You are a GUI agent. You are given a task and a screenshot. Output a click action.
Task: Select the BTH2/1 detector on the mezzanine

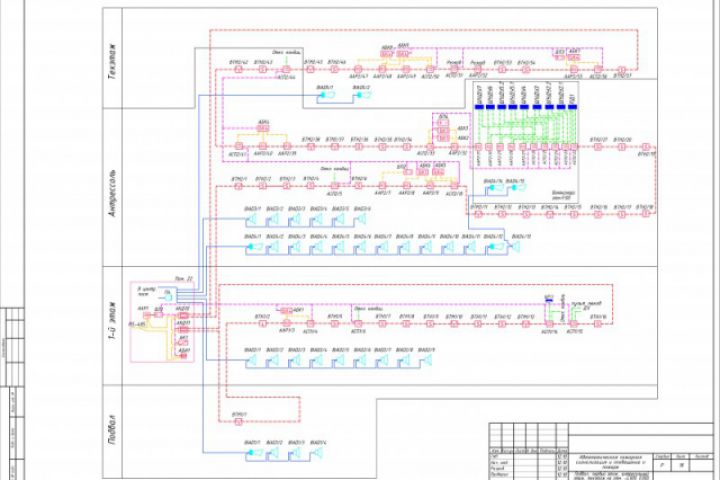click(238, 186)
